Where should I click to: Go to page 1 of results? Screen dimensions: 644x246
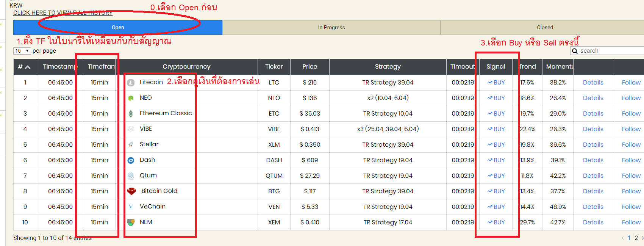629,238
